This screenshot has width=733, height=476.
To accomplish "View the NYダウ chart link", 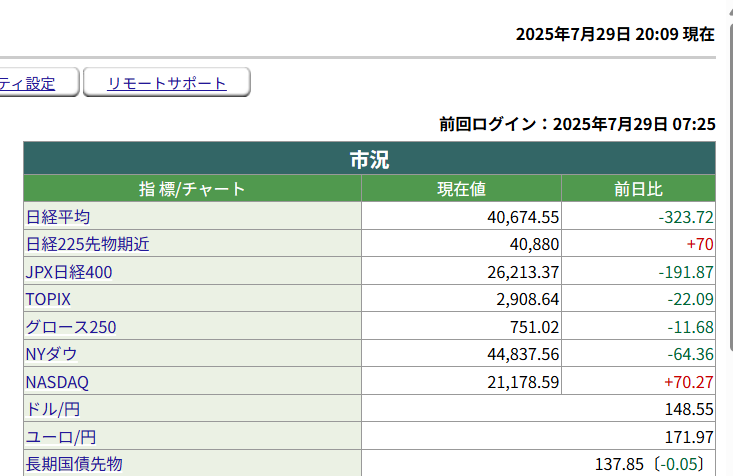I will tap(51, 354).
